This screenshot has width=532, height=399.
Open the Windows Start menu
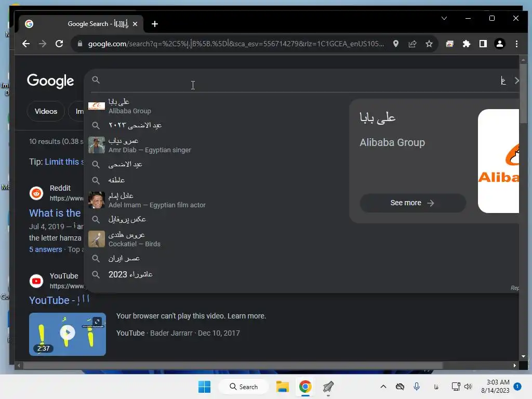point(204,387)
